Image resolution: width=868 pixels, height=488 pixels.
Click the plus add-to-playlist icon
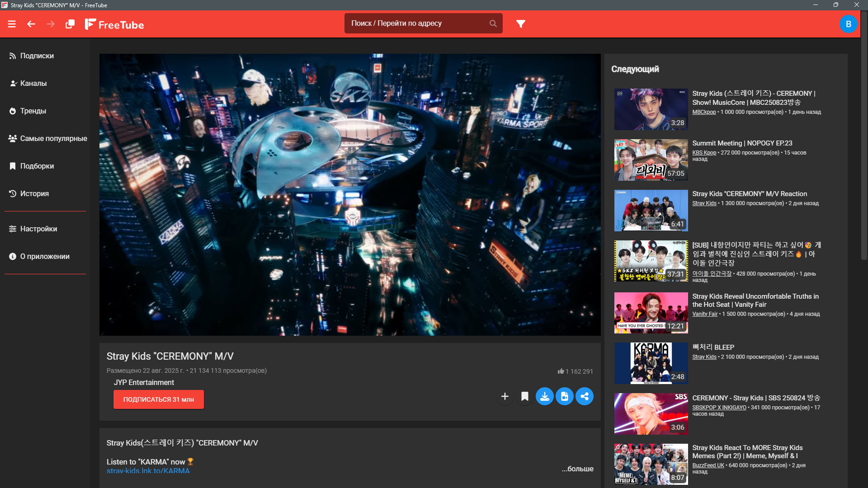[505, 396]
